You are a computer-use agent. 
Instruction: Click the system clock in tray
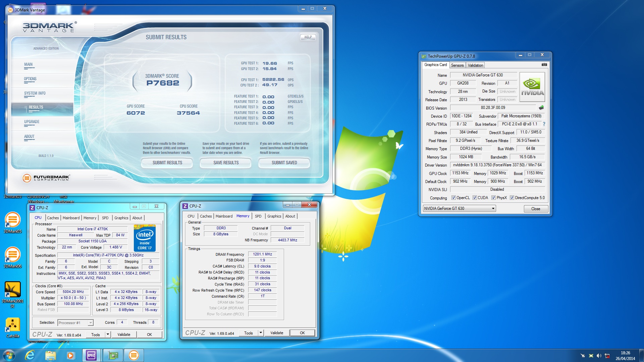[x=625, y=356]
